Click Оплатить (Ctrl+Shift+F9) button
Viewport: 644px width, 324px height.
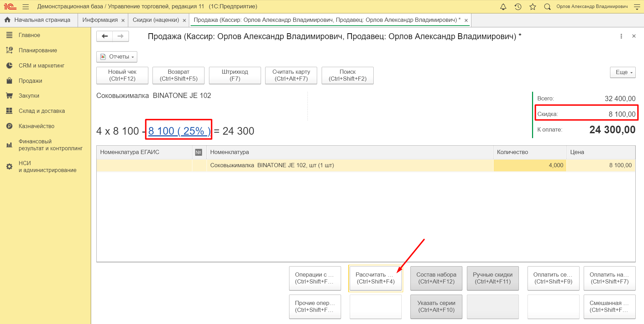tap(554, 278)
